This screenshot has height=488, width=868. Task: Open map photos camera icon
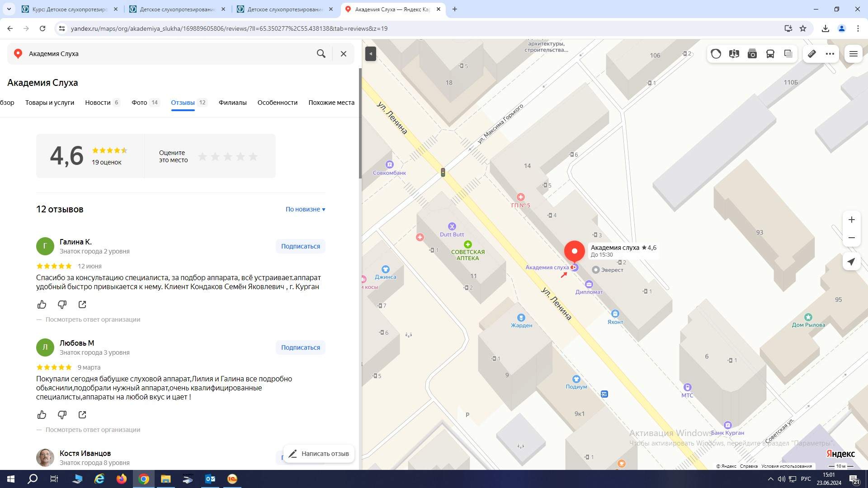pos(752,54)
